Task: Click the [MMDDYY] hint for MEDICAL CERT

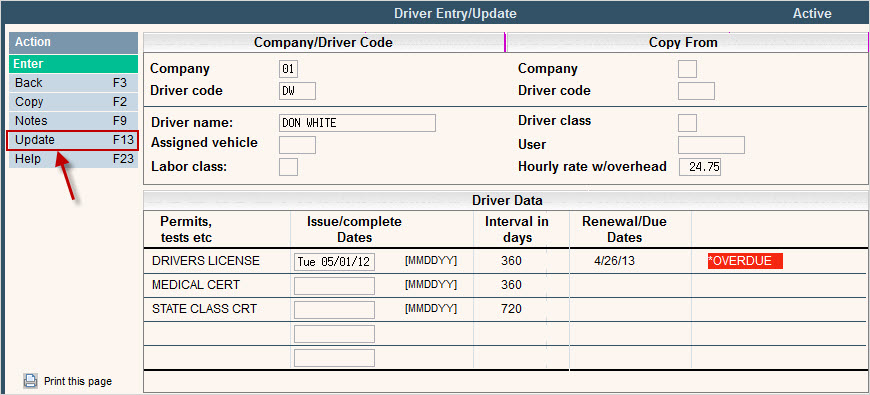Action: (x=431, y=285)
